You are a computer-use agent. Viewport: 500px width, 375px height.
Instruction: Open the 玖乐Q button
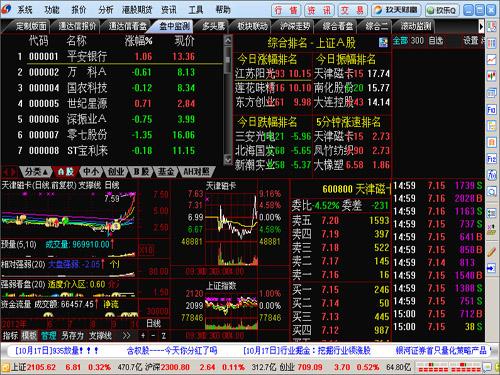point(442,10)
